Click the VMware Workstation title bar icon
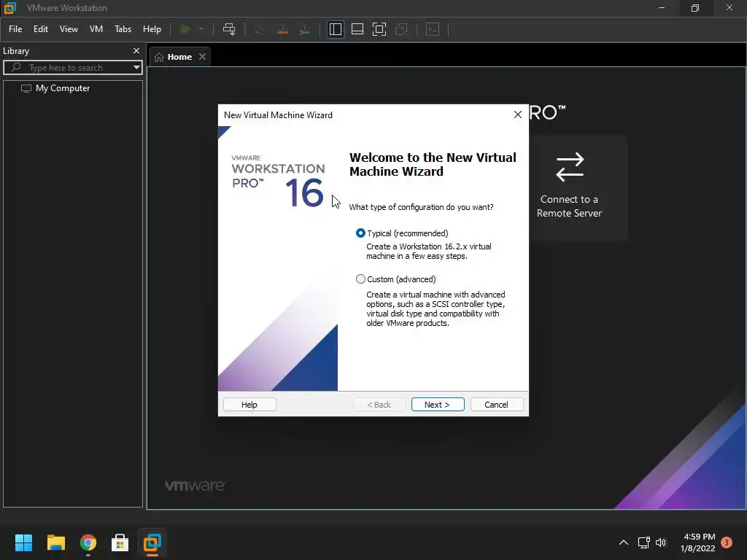 (x=10, y=7)
